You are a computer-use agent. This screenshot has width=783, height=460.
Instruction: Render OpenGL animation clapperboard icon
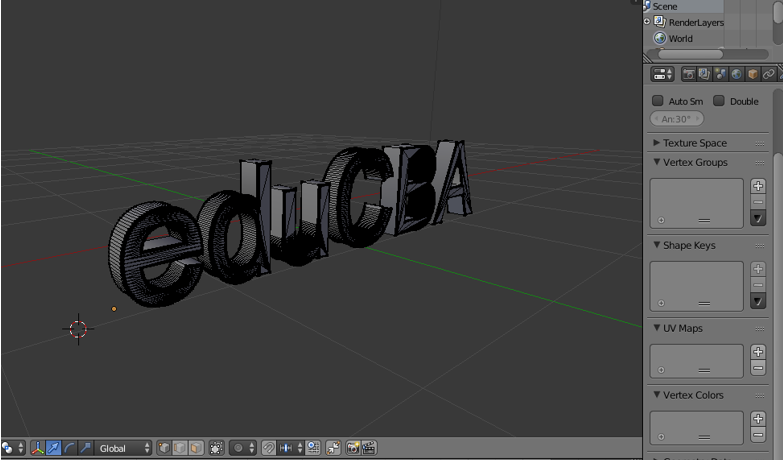[x=369, y=448]
